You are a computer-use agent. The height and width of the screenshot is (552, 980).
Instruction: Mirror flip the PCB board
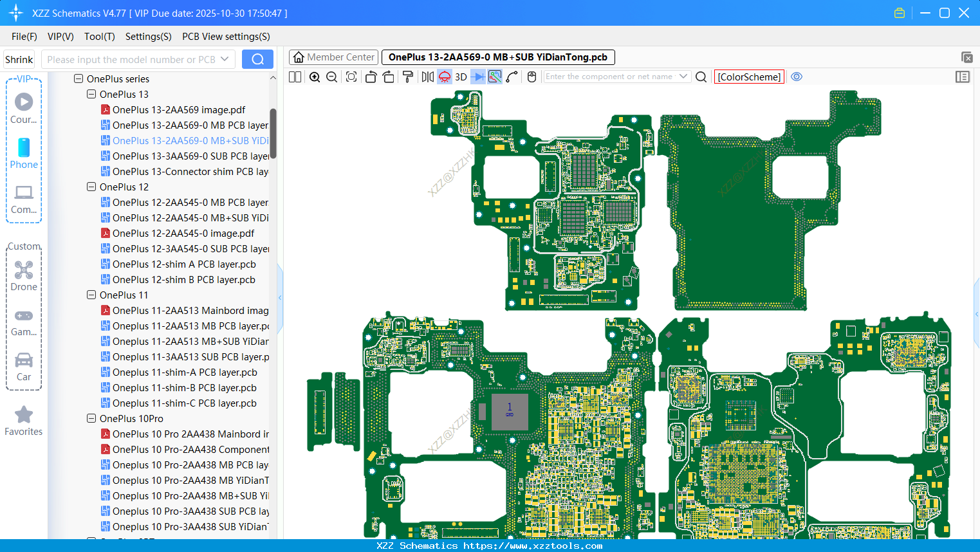click(427, 77)
